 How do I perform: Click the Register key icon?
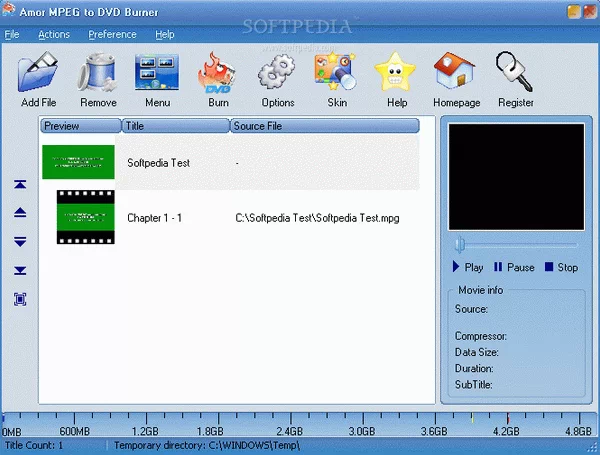point(514,72)
